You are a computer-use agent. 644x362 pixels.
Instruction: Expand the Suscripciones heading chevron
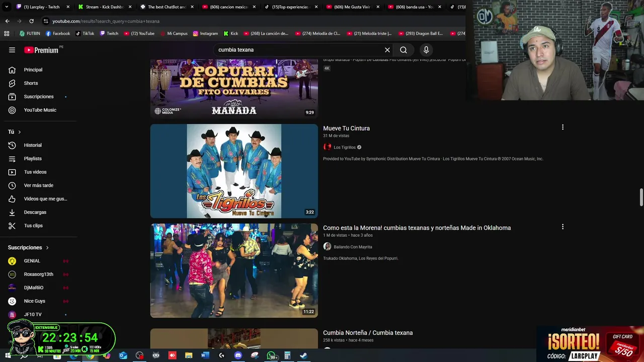pyautogui.click(x=47, y=247)
